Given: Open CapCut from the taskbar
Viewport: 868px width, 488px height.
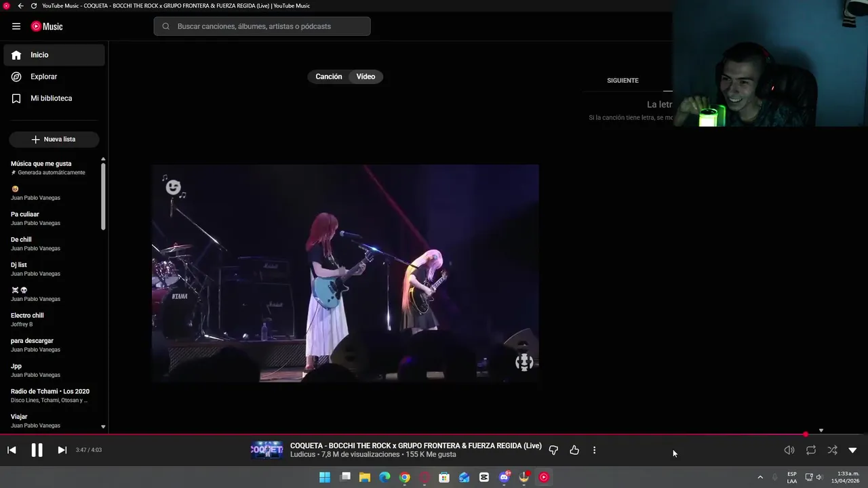Looking at the screenshot, I should 484,477.
